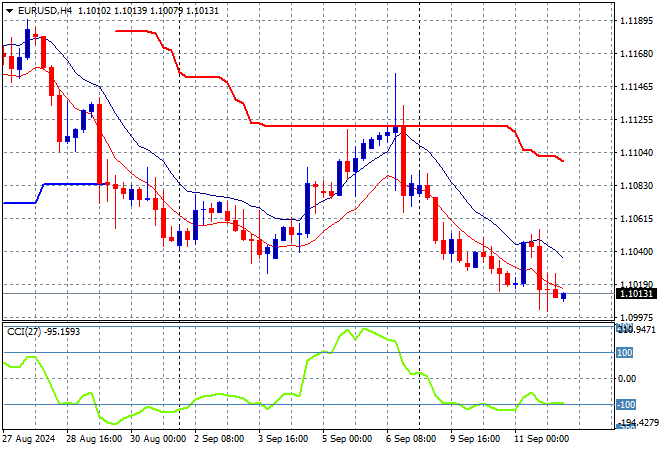Select the 1.11895 price axis label
The width and height of the screenshot is (660, 450).
(x=636, y=21)
